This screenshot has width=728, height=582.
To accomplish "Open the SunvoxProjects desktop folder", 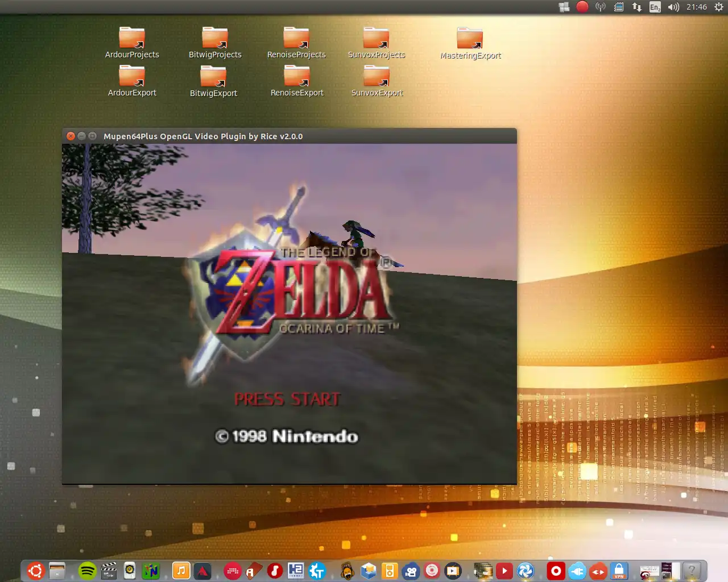I will pyautogui.click(x=377, y=43).
